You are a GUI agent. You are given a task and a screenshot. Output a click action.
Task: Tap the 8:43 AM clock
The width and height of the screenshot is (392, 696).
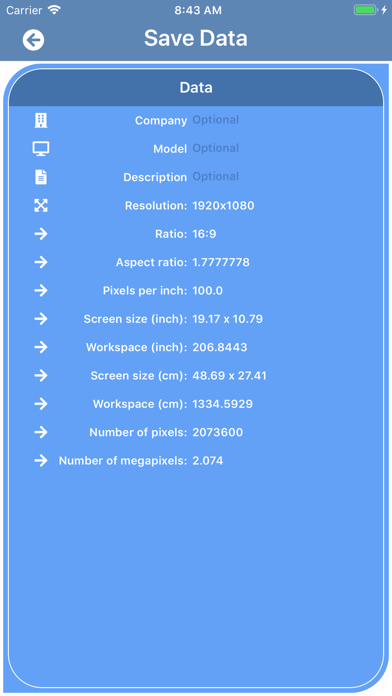click(198, 10)
